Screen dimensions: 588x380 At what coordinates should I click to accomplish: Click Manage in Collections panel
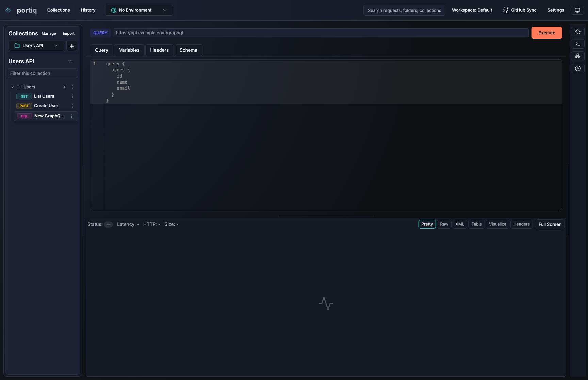(49, 33)
